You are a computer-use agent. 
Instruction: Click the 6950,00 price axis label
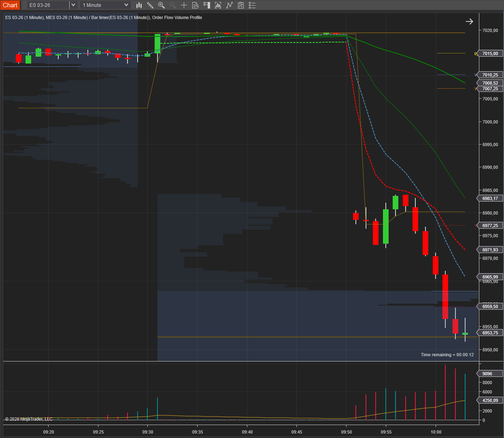coord(490,350)
